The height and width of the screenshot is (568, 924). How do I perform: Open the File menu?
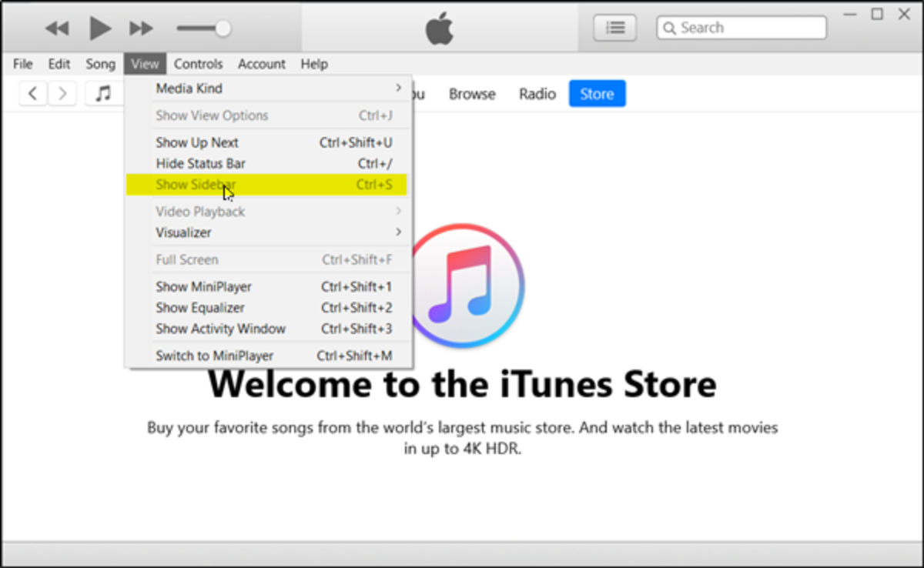pyautogui.click(x=23, y=64)
